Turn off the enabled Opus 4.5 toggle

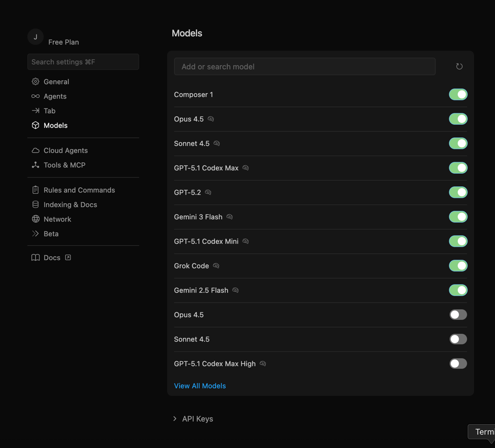pyautogui.click(x=458, y=119)
